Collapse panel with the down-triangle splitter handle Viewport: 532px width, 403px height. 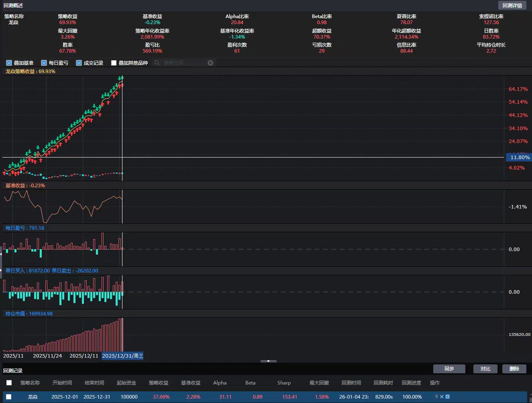(268, 361)
